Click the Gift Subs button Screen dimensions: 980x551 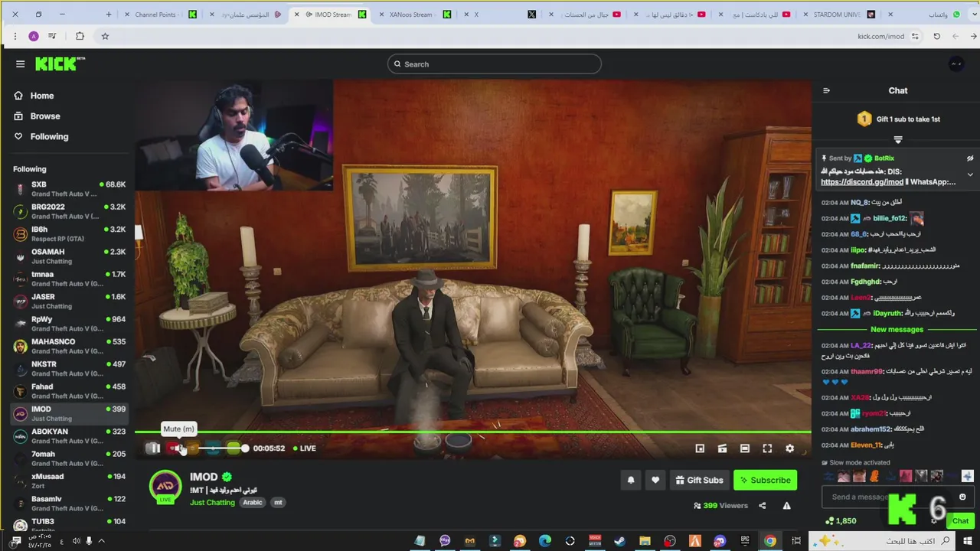[x=700, y=480]
